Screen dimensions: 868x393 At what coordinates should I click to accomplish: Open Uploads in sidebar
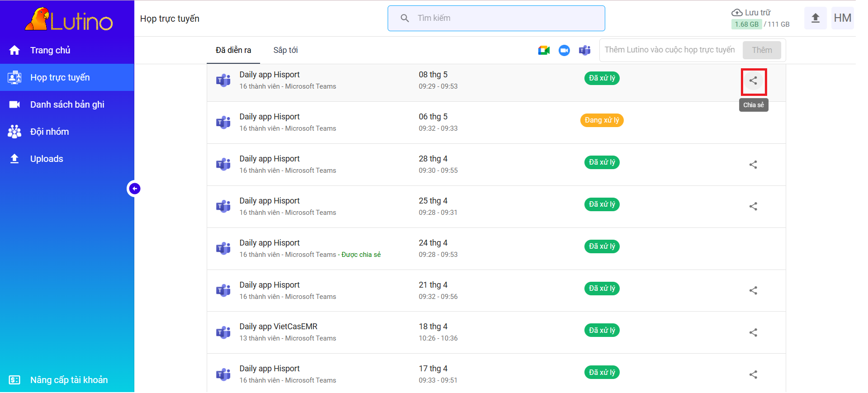67,159
